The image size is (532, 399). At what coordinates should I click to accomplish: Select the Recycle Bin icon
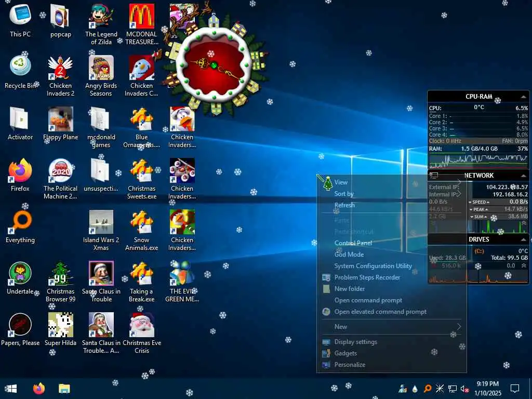[20, 72]
